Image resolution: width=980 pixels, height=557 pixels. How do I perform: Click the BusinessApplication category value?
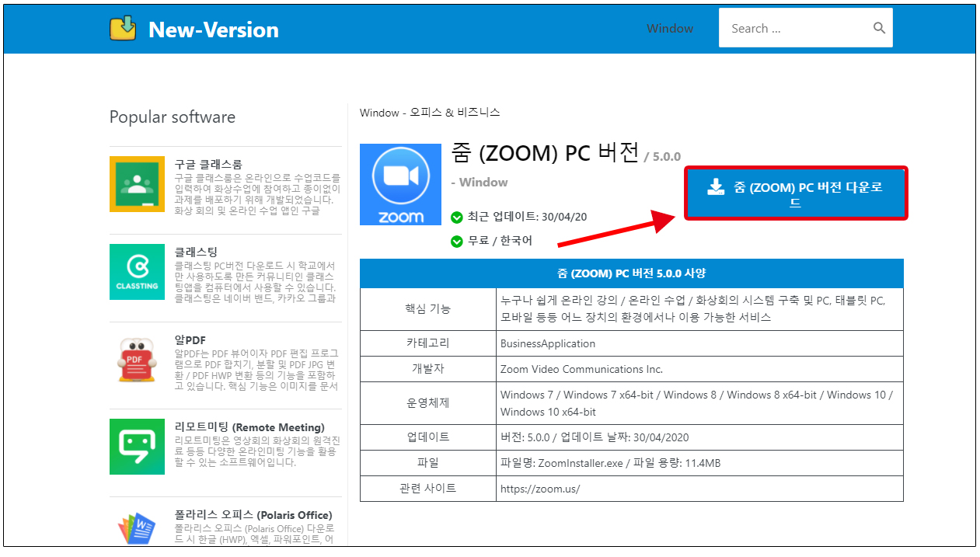click(548, 343)
